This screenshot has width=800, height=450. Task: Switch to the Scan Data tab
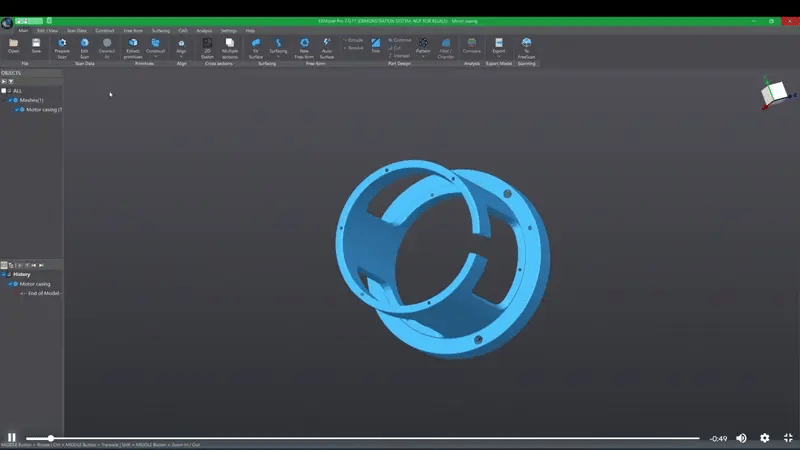76,30
